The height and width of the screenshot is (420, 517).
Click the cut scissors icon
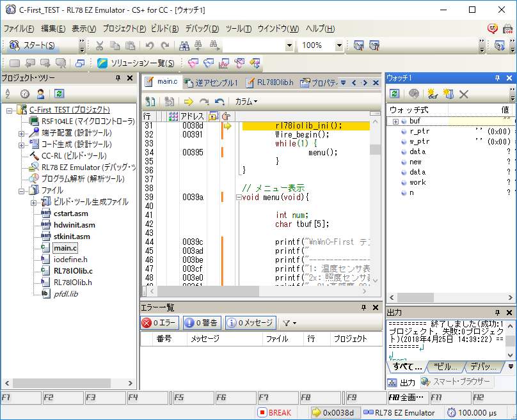point(99,45)
